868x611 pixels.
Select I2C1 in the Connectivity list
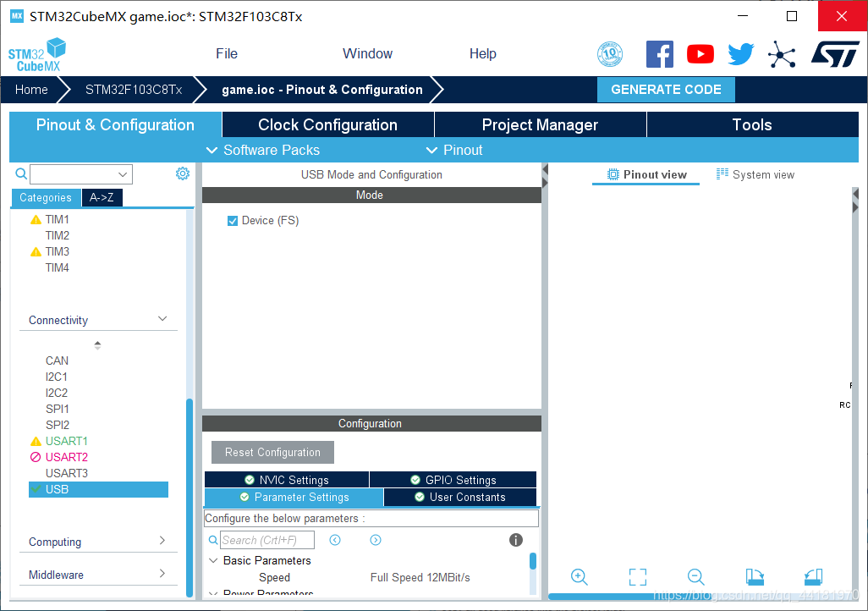57,377
